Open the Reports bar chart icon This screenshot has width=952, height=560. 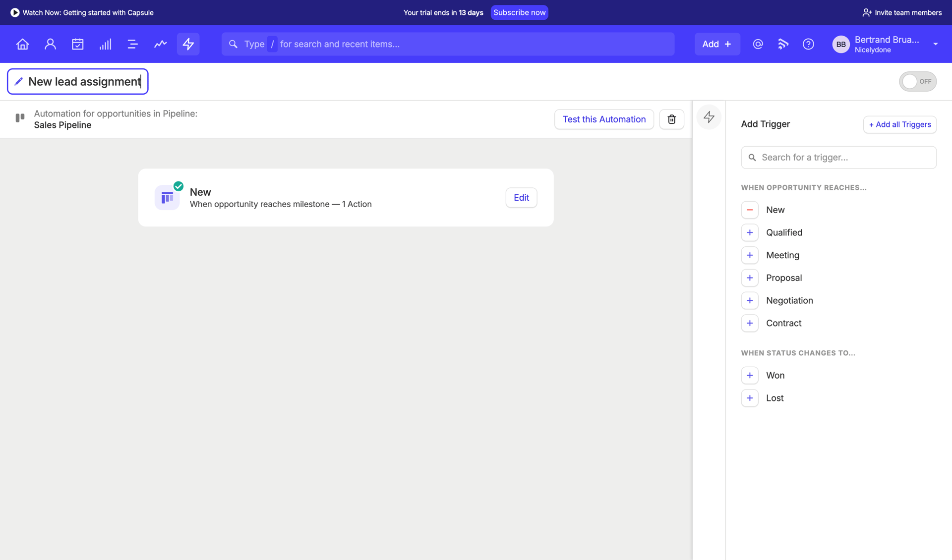105,44
